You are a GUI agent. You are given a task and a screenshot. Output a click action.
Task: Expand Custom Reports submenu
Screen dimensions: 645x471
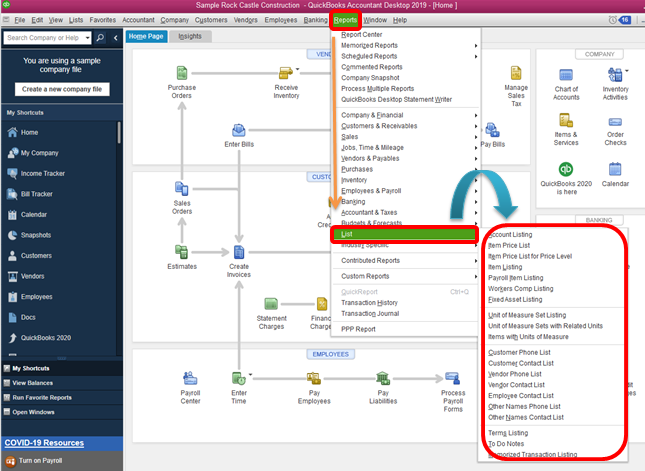406,276
